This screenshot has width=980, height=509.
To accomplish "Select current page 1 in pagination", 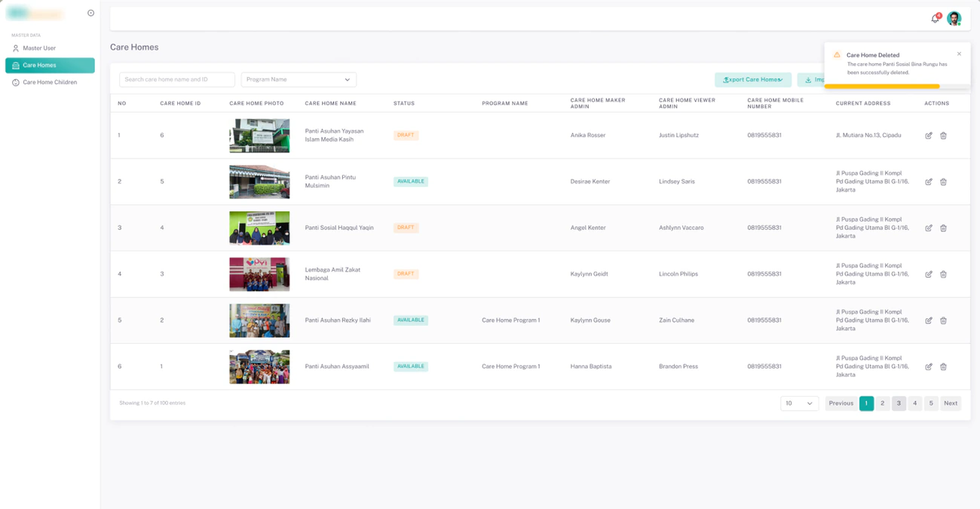I will tap(867, 403).
